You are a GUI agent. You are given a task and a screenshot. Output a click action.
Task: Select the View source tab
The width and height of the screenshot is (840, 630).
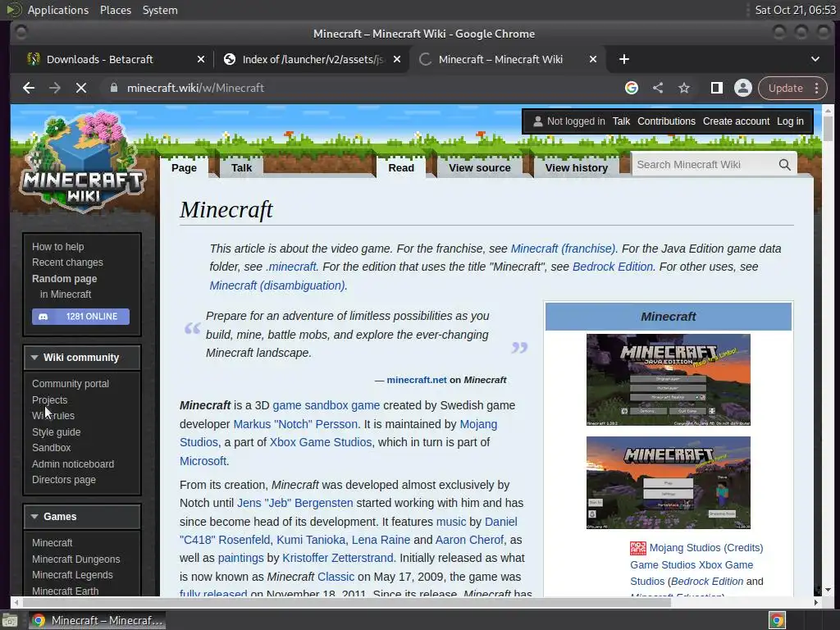tap(479, 167)
